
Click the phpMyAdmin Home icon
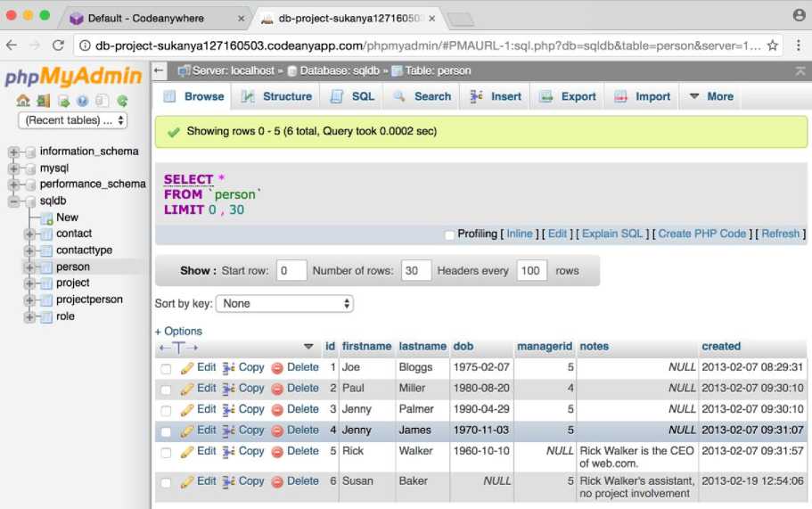[x=23, y=101]
